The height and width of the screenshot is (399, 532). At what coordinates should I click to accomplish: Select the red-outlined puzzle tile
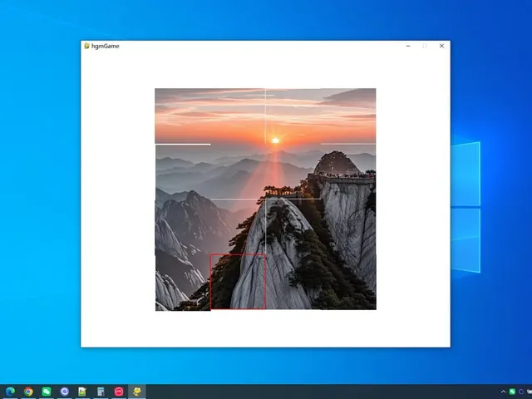point(238,281)
